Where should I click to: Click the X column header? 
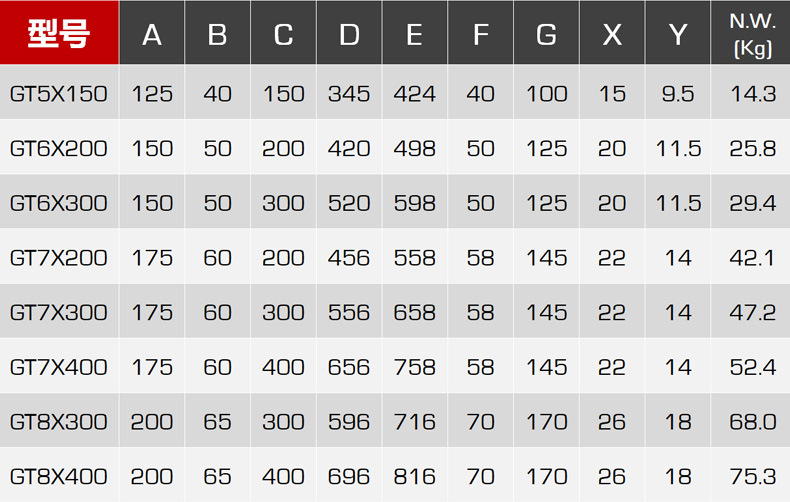[x=612, y=35]
